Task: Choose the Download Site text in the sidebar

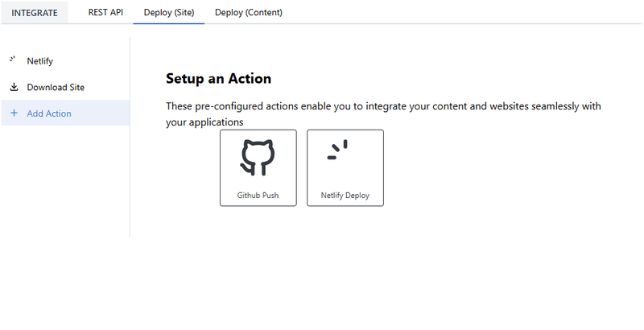Action: (56, 87)
